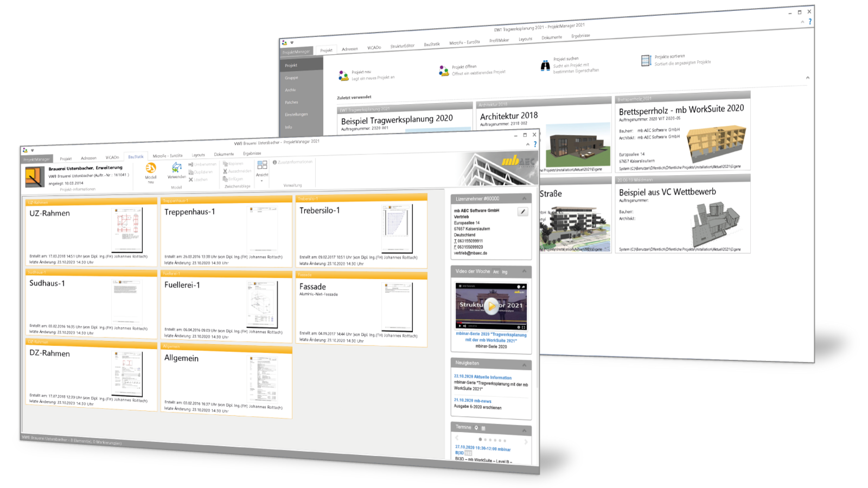Screen dimensions: 868x488
Task: Go to previous Termine entry with left arrow
Action: pyautogui.click(x=457, y=438)
